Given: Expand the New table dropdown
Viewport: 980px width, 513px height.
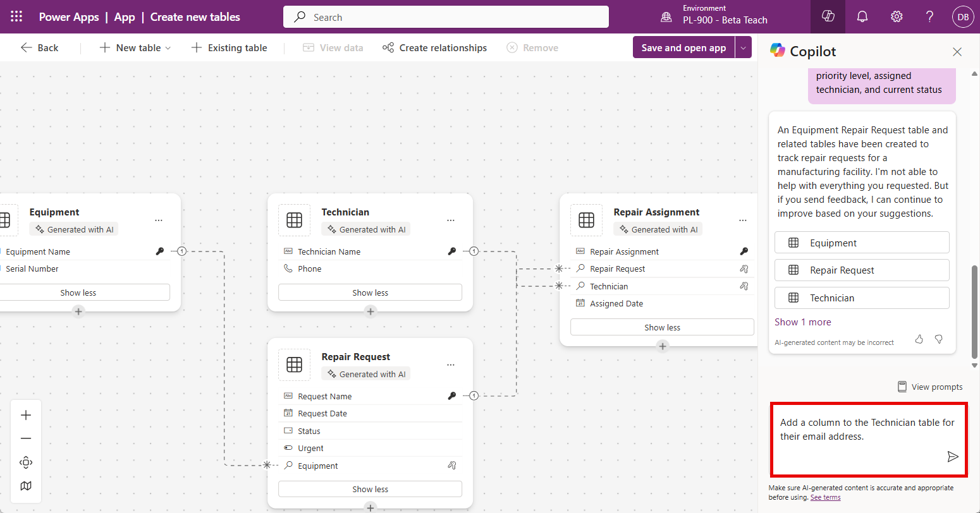Looking at the screenshot, I should (x=168, y=48).
